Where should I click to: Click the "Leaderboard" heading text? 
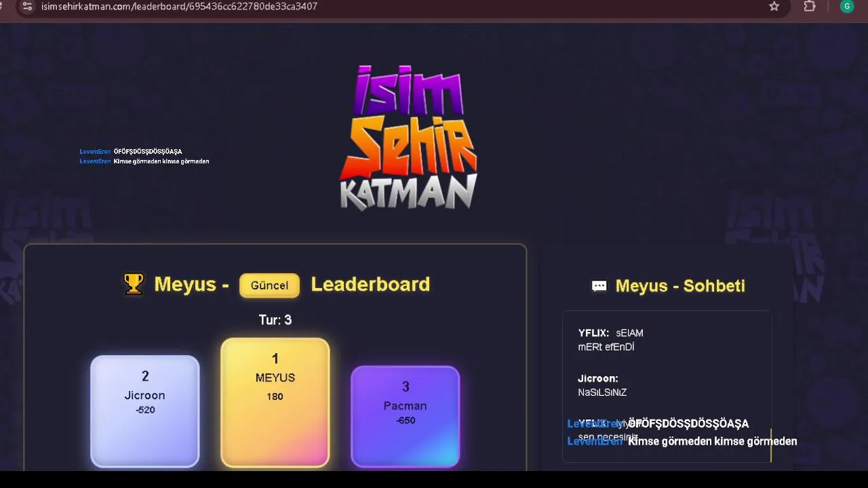coord(370,284)
